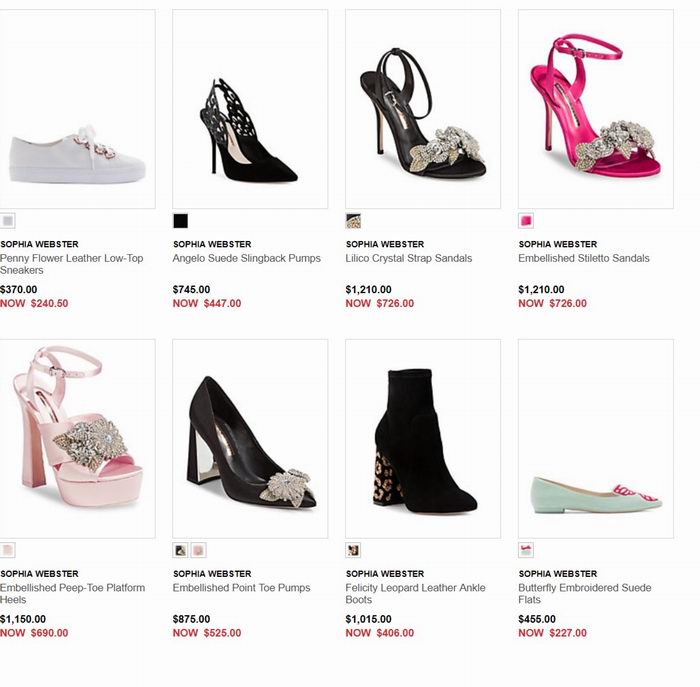This screenshot has height=687, width=700.
Task: Go to Embellished Peep-Toe Platform Heels page
Action: (72, 594)
